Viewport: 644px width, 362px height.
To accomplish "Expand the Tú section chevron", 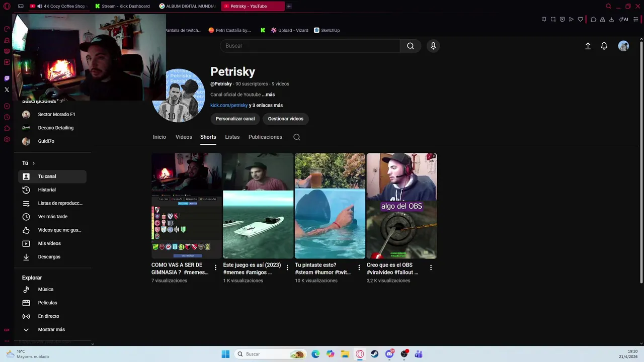I will (x=34, y=163).
